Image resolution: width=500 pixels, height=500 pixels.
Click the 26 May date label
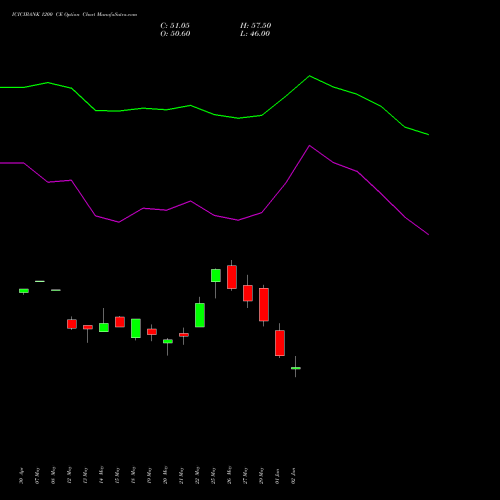(229, 476)
